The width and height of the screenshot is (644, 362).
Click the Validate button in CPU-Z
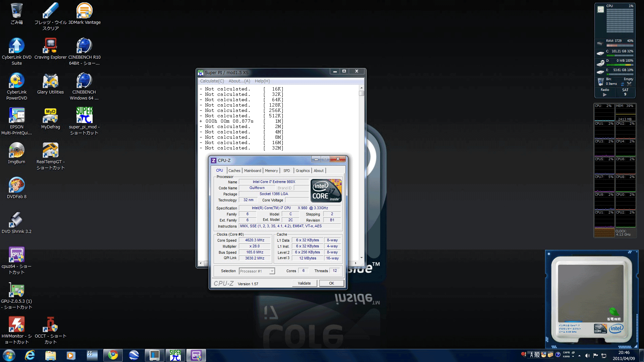click(x=304, y=283)
